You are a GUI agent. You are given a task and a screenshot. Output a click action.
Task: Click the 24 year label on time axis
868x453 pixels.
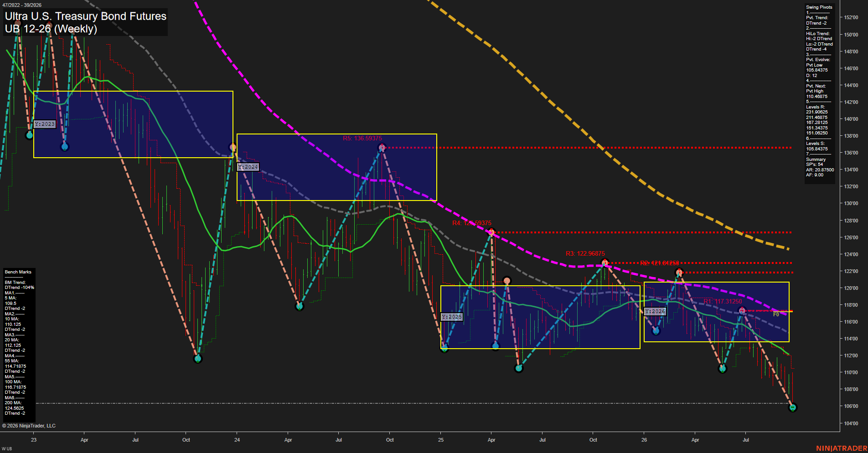(237, 440)
